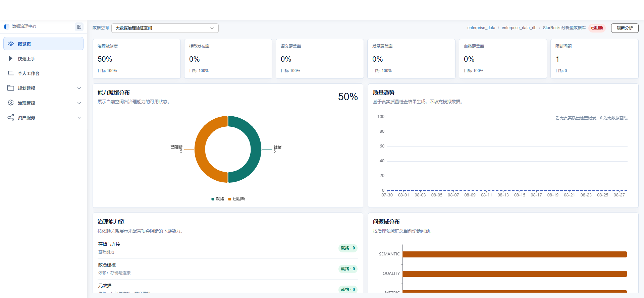Viewport: 644px width, 298px height.
Task: Click the eye icon beside 概览页
Action: [11, 44]
